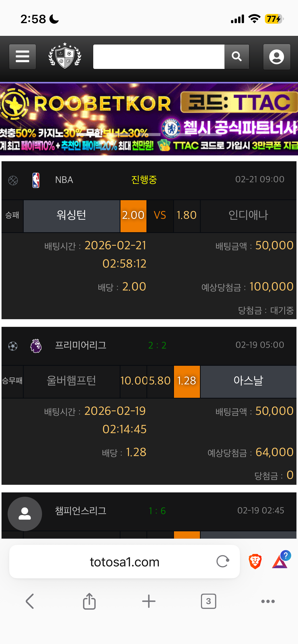Open the three-dot more options menu

(268, 601)
